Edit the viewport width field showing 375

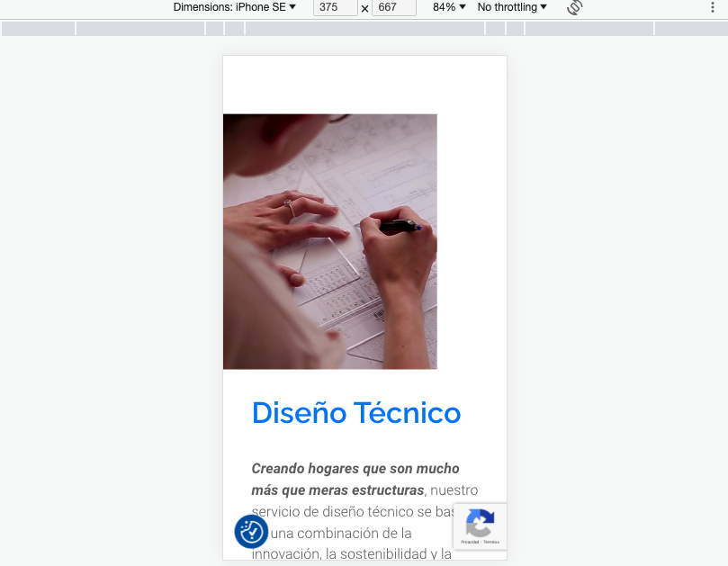(x=336, y=7)
